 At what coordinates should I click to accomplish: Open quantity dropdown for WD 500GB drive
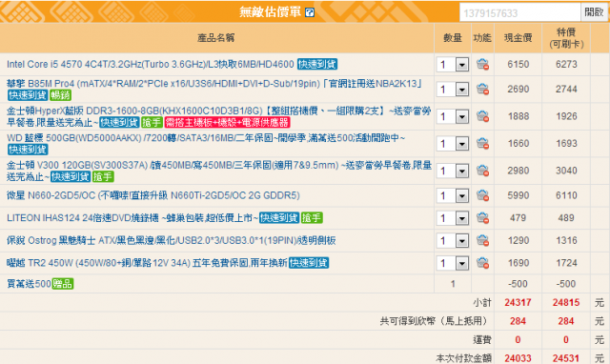coord(453,144)
